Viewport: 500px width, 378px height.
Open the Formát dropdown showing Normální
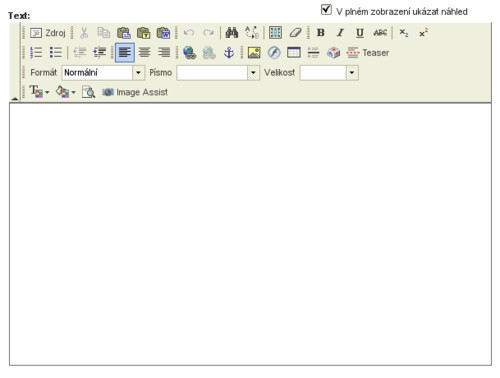point(103,73)
